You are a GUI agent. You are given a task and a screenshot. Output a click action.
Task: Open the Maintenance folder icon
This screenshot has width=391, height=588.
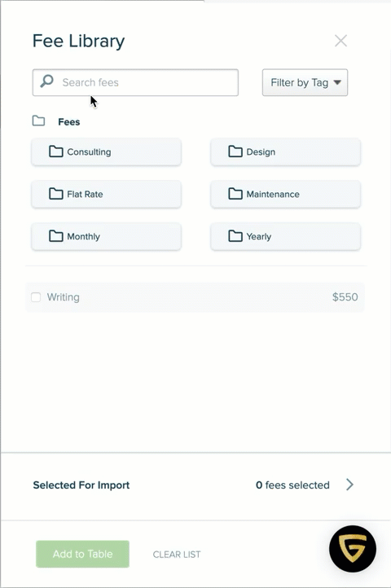tap(235, 194)
